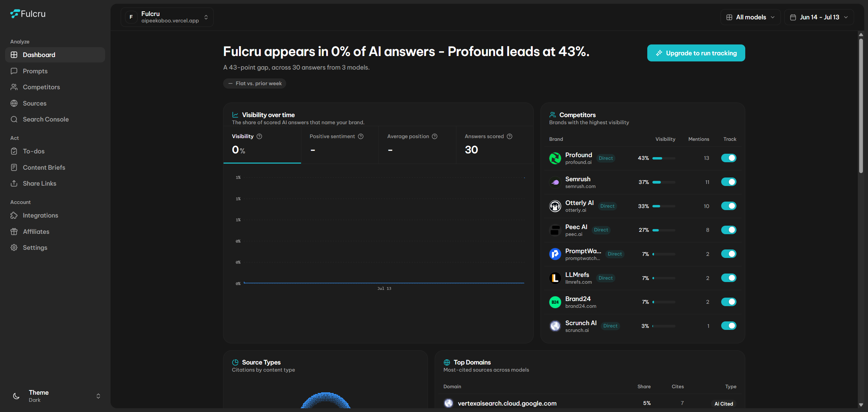
Task: Click the Source Types pie icon
Action: coord(235,362)
